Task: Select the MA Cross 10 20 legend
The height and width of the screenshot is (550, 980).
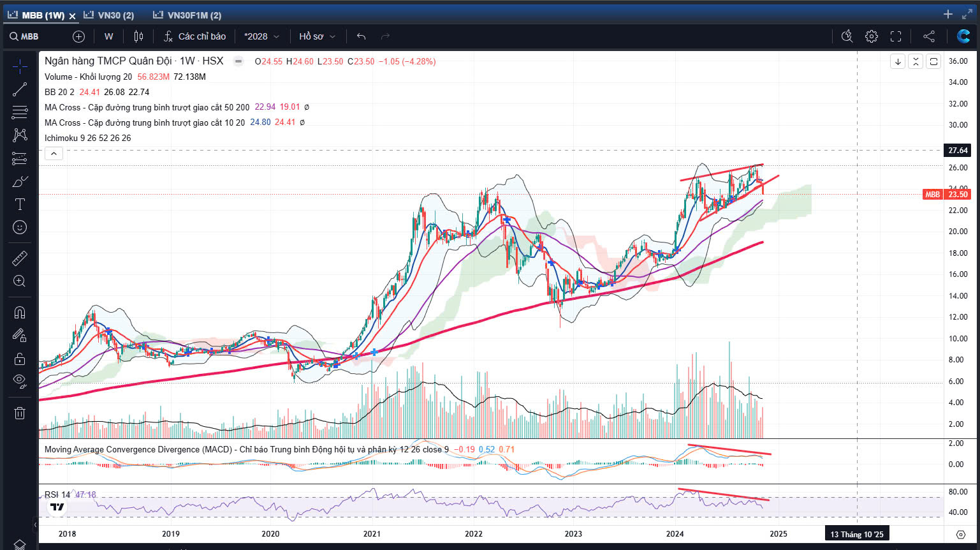Action: click(x=145, y=123)
